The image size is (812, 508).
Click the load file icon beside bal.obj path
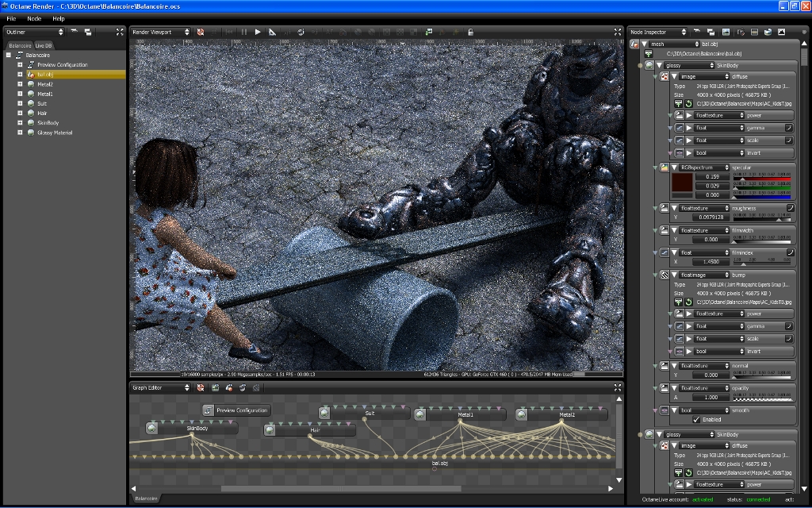[x=648, y=52]
